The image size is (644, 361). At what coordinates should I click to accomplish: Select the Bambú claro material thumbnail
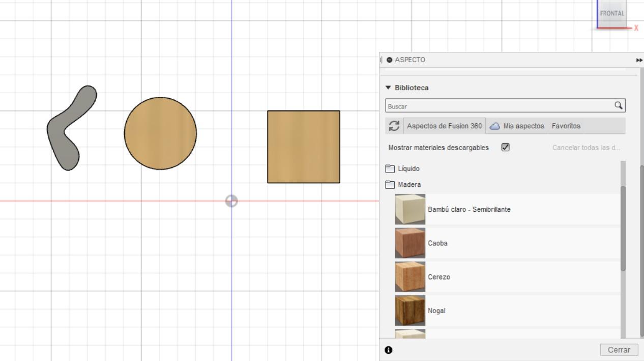click(x=410, y=209)
